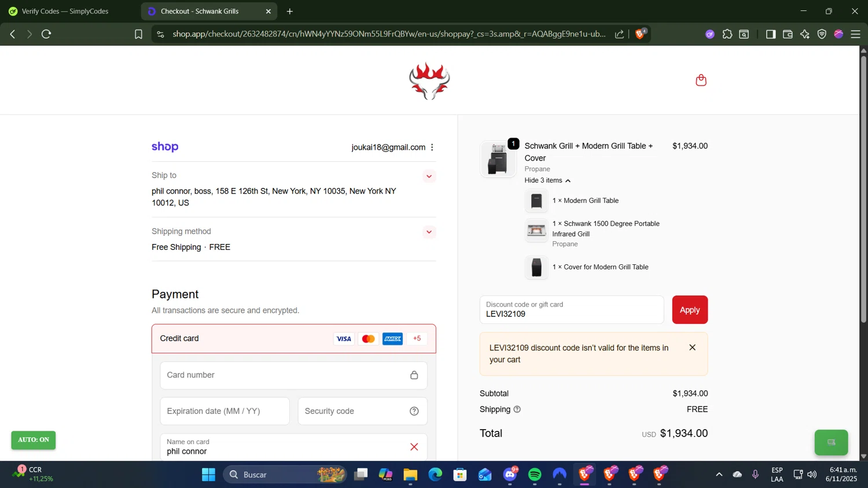The image size is (868, 488).
Task: Click the Schwank Grills bull logo
Action: 429,81
